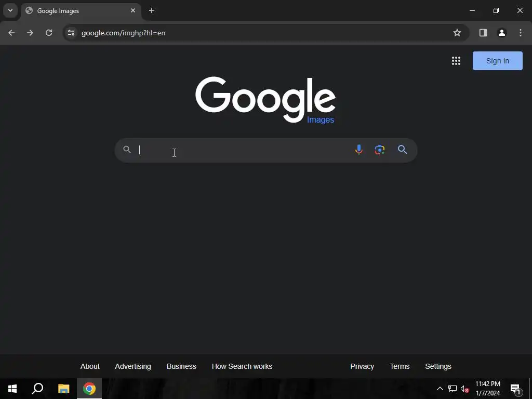Click the Google logo
The image size is (532, 399).
[x=265, y=100]
